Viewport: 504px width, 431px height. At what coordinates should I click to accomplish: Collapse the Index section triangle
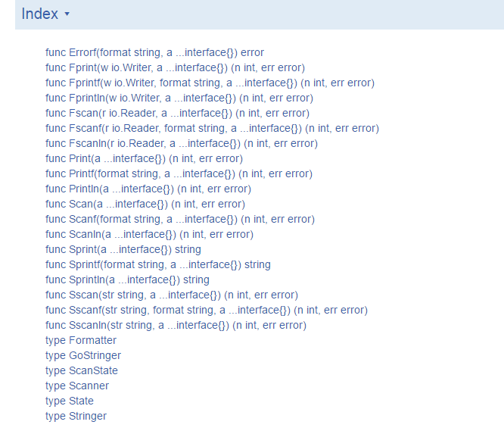point(67,14)
